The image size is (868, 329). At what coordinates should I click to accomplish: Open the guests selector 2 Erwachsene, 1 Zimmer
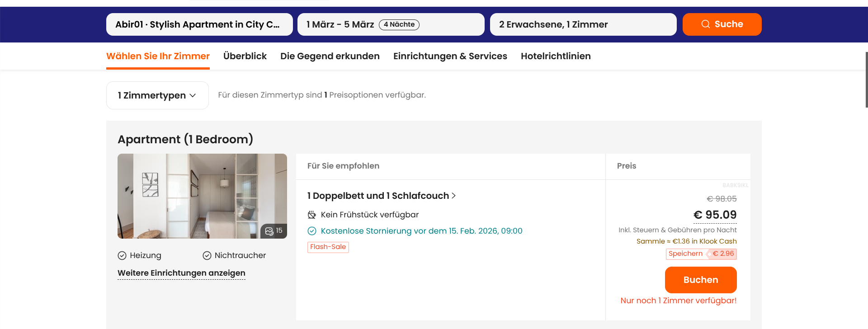point(583,24)
